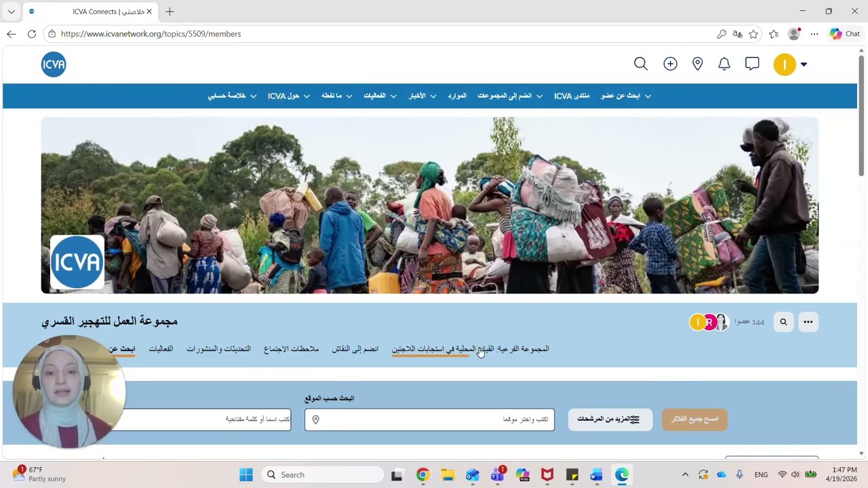Click the 144 members count
This screenshot has width=868, height=488.
coord(749,322)
